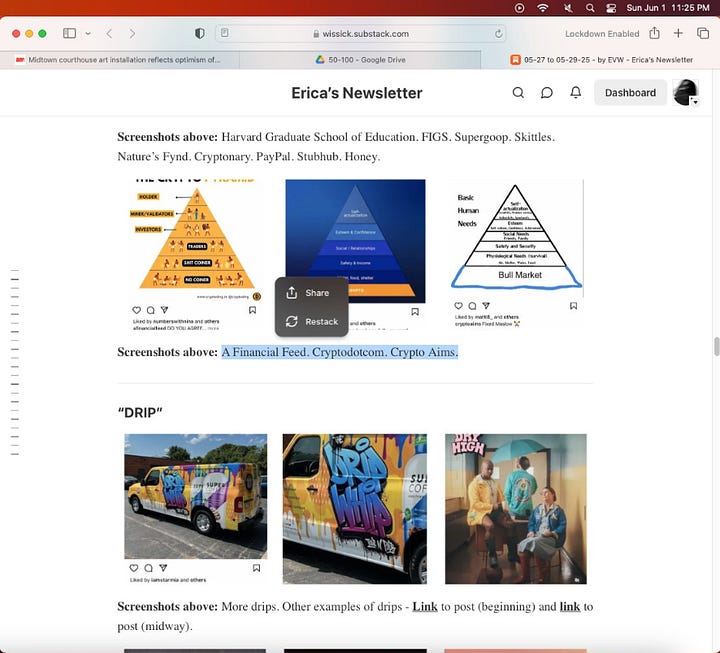The height and width of the screenshot is (653, 720).
Task: Click the wissick.substack.com address field
Action: pos(361,34)
